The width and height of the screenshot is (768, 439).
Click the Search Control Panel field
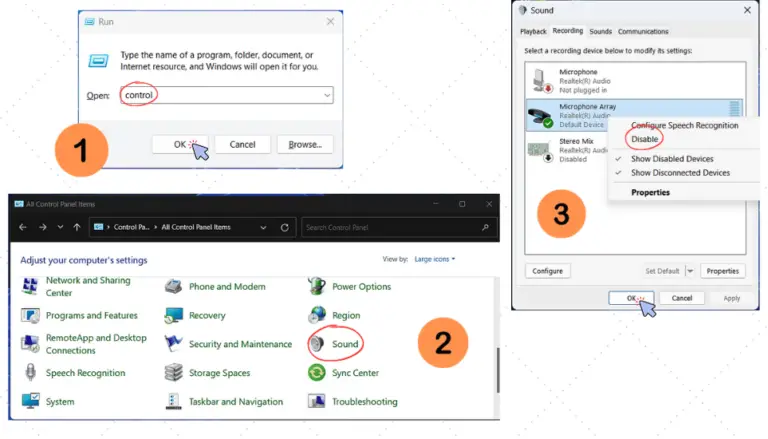[x=399, y=227]
